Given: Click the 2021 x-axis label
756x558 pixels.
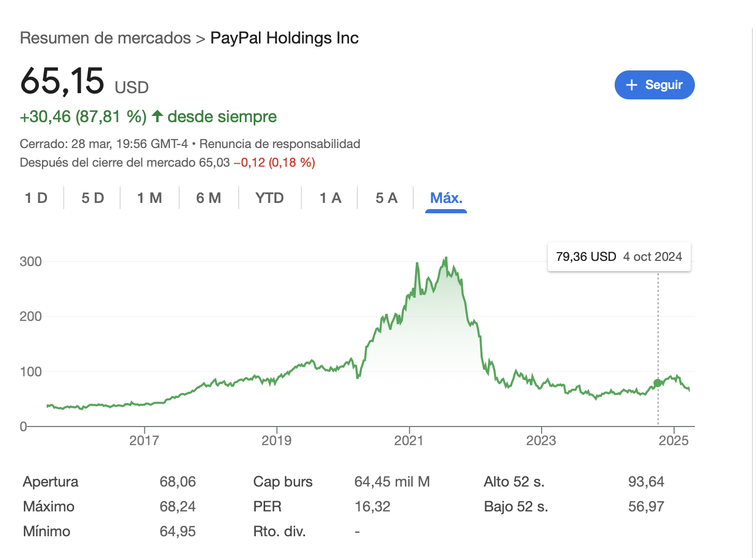Looking at the screenshot, I should tap(409, 440).
